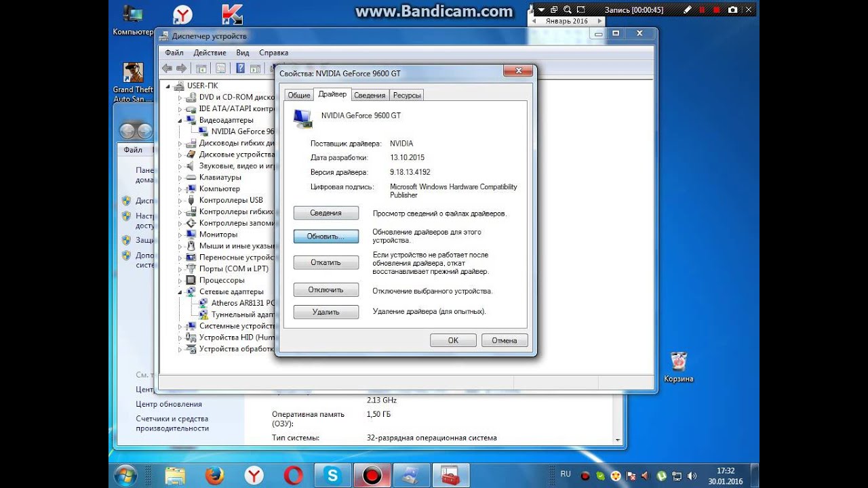Expand DVD и CD-ROM tree node
This screenshot has width=868, height=488.
coord(180,97)
